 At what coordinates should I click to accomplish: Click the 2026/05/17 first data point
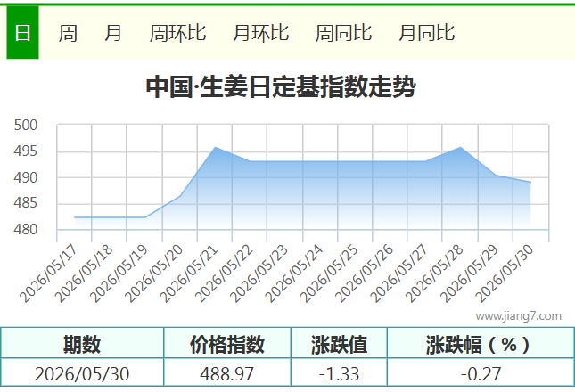click(x=75, y=217)
